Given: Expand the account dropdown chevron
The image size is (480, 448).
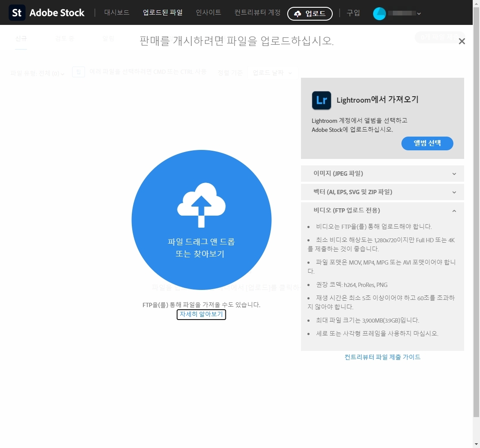Looking at the screenshot, I should (x=419, y=14).
